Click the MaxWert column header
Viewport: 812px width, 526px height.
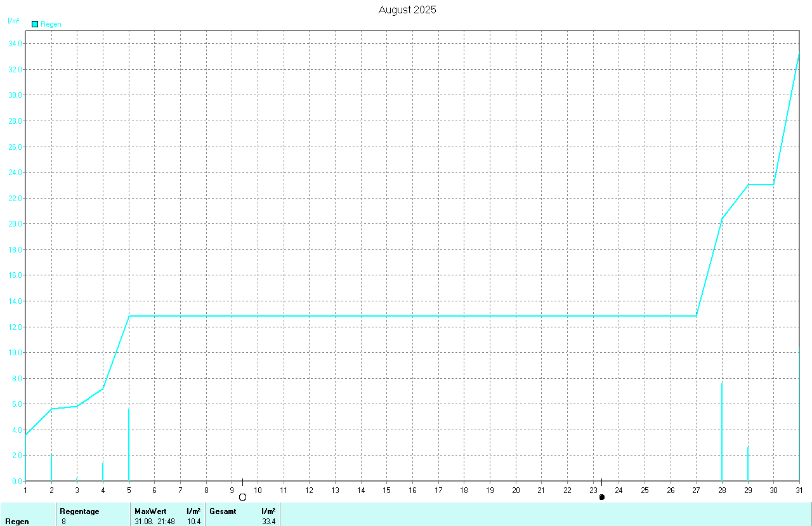pyautogui.click(x=150, y=511)
